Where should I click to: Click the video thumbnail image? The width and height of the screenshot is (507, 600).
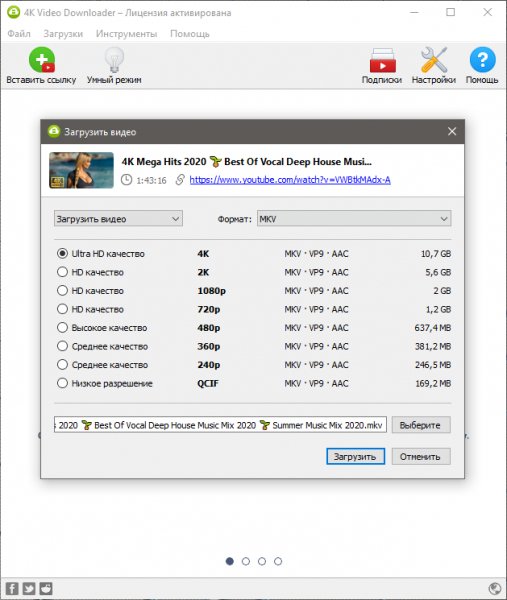pyautogui.click(x=81, y=170)
